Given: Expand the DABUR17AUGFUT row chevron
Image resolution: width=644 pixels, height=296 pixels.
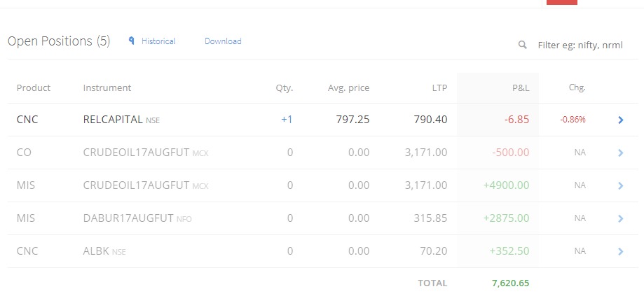Looking at the screenshot, I should [x=621, y=218].
